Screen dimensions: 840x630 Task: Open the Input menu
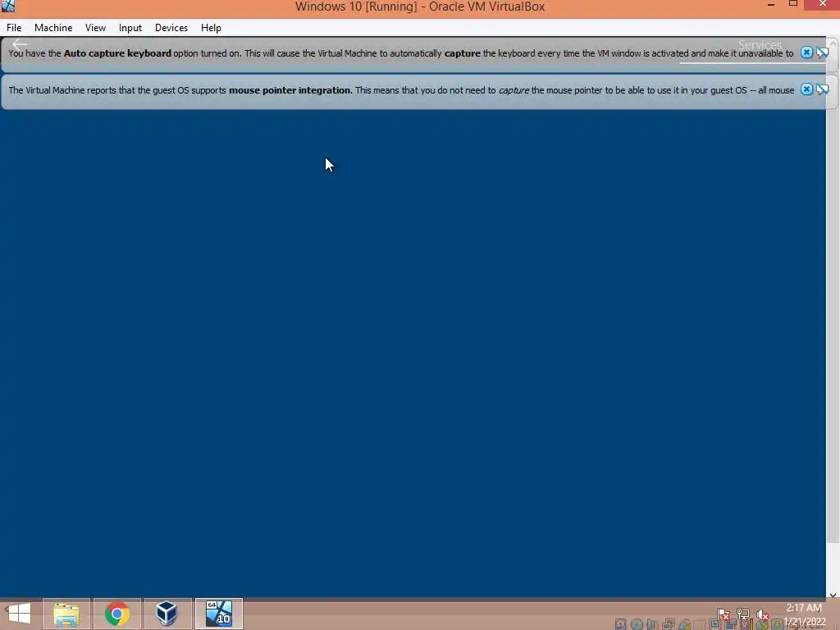(130, 28)
